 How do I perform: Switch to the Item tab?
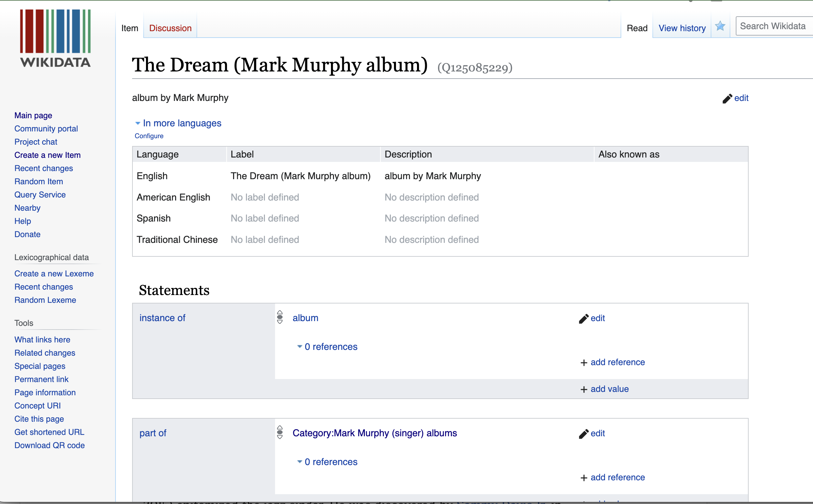click(x=130, y=28)
